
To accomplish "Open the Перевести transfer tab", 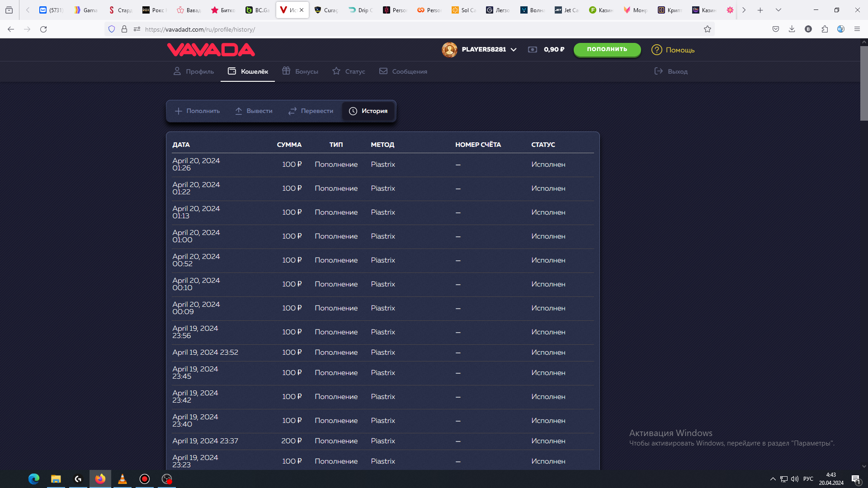I will [x=311, y=111].
